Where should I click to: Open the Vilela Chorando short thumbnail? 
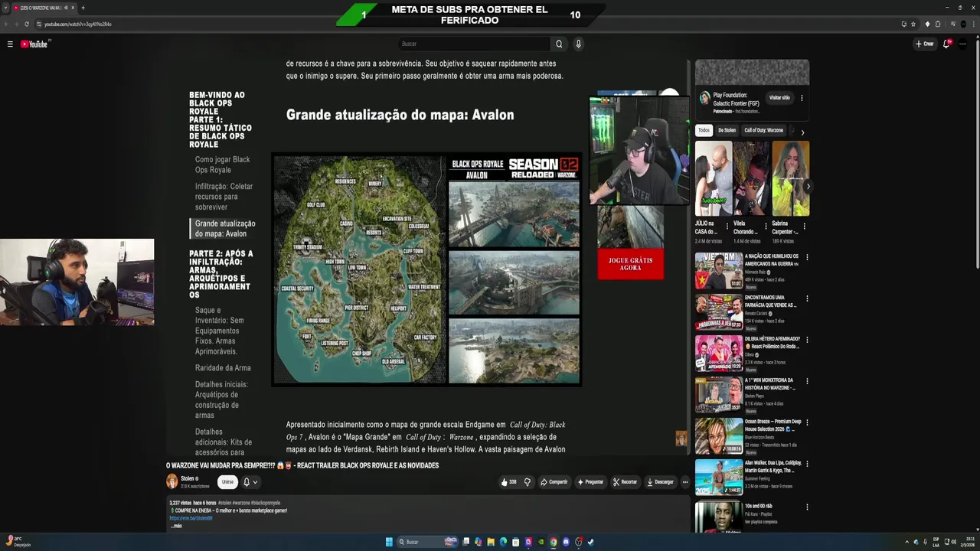coord(752,178)
